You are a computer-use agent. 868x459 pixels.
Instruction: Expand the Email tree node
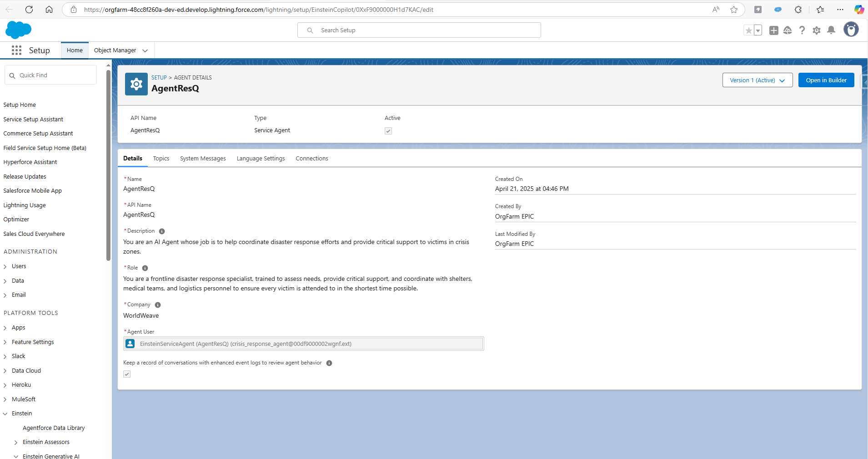point(5,295)
